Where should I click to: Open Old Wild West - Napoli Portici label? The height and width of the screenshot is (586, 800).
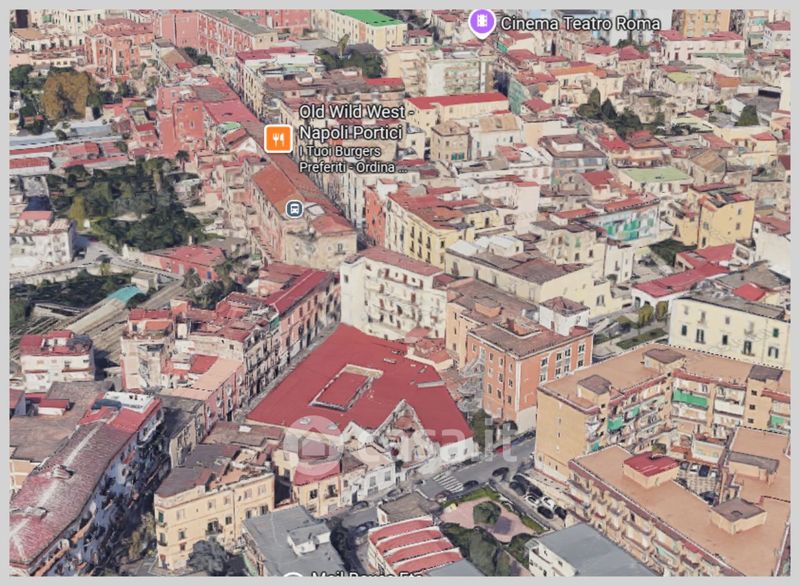point(351,121)
